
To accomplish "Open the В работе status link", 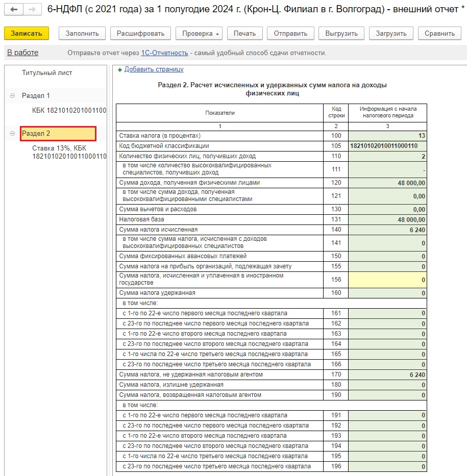I will (x=23, y=53).
